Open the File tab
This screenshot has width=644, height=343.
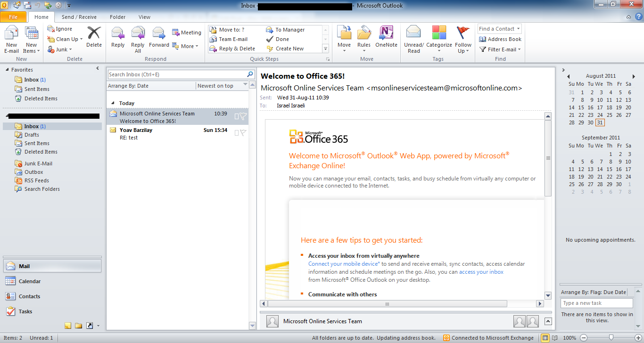point(13,17)
